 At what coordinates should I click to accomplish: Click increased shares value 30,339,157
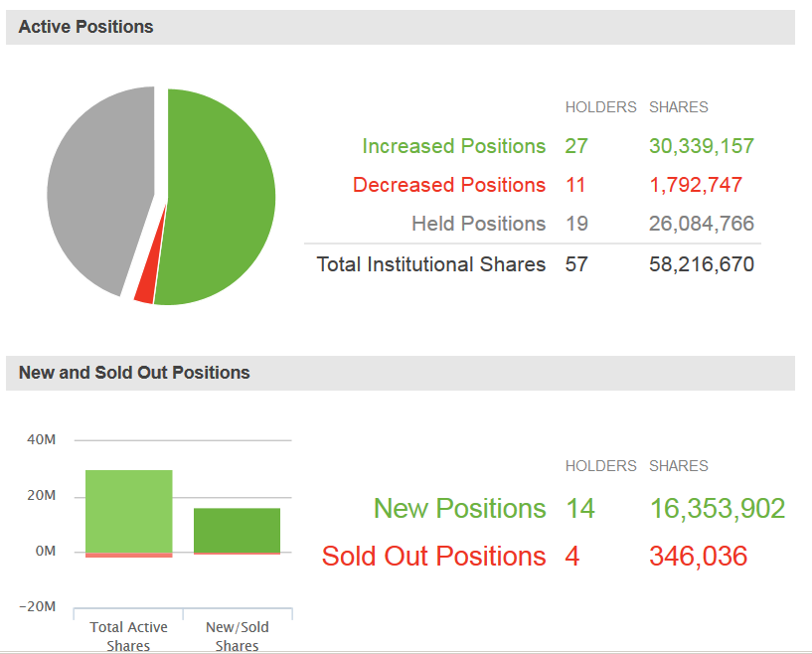click(x=702, y=146)
